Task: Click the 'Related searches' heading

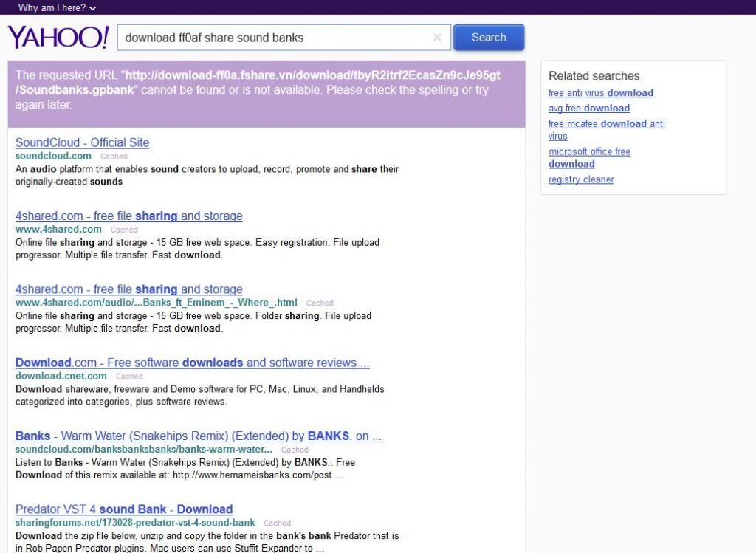Action: (594, 76)
